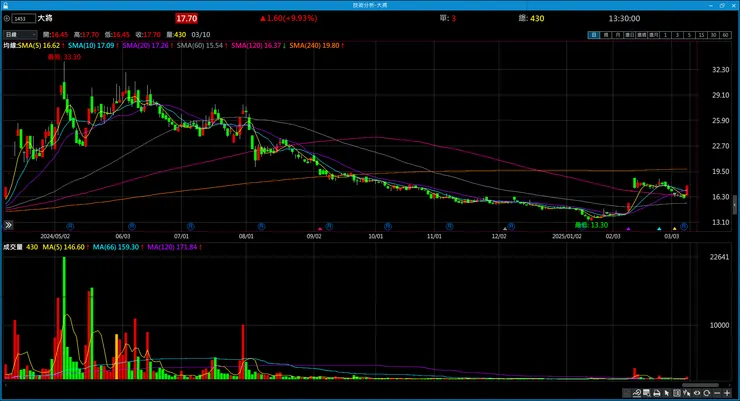Click the monthly marker icon near 06/03
Viewport: 740px width, 401px height.
[x=132, y=226]
